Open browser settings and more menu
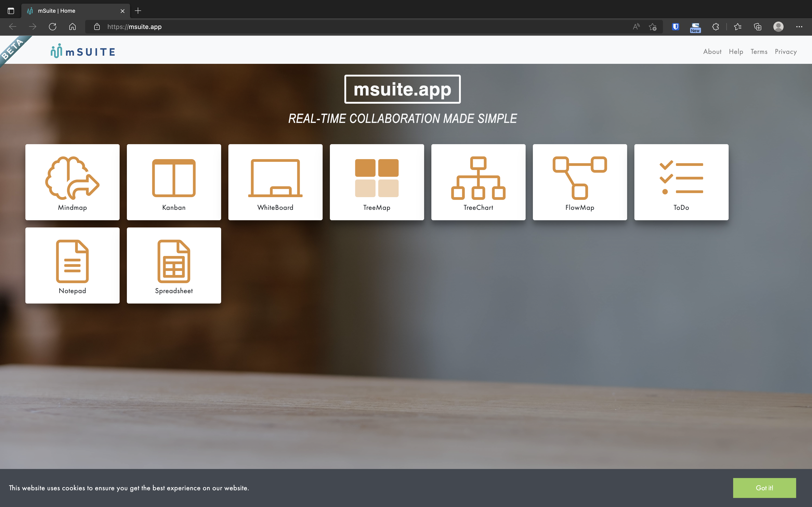This screenshot has width=812, height=507. tap(799, 27)
